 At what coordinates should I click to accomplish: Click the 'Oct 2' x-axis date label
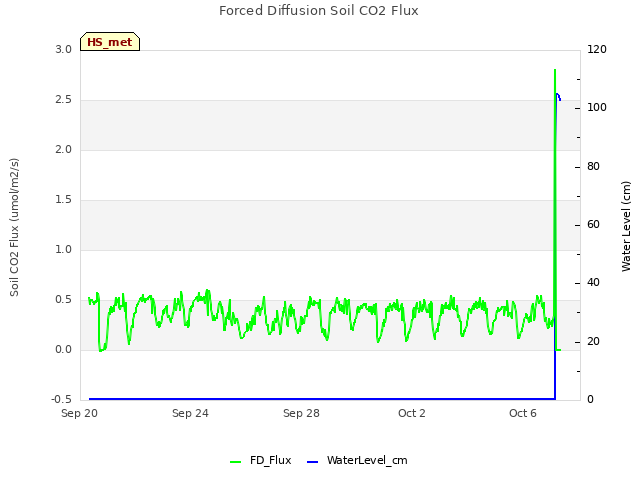[412, 413]
